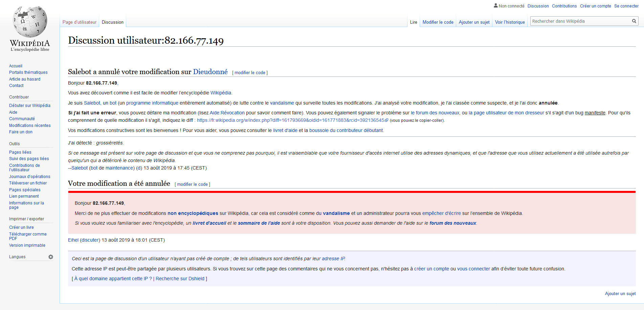The height and width of the screenshot is (310, 644).
Task: Open the Aide:Révocation link
Action: tap(227, 113)
